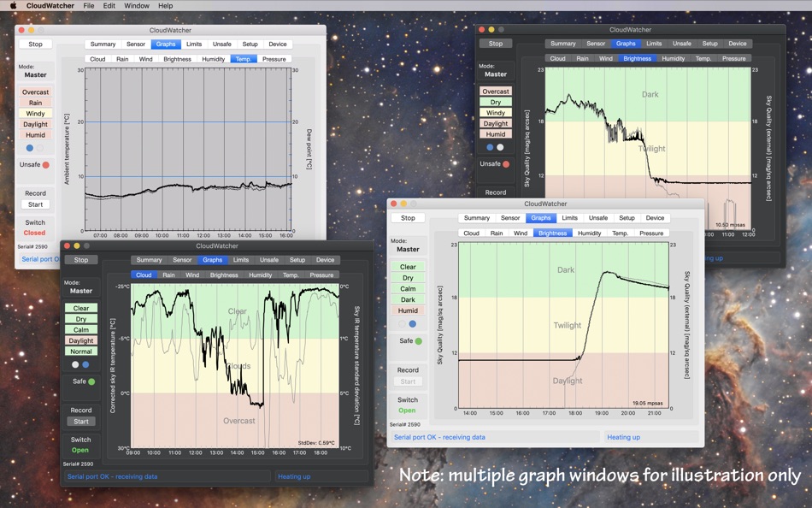Open Summary tab in the light Temp. window

[103, 44]
